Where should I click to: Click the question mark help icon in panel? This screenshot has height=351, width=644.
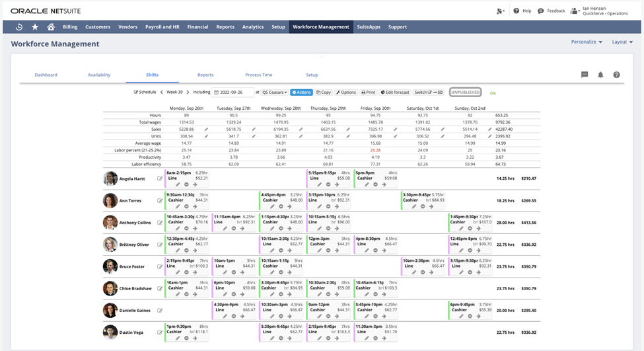(x=616, y=75)
